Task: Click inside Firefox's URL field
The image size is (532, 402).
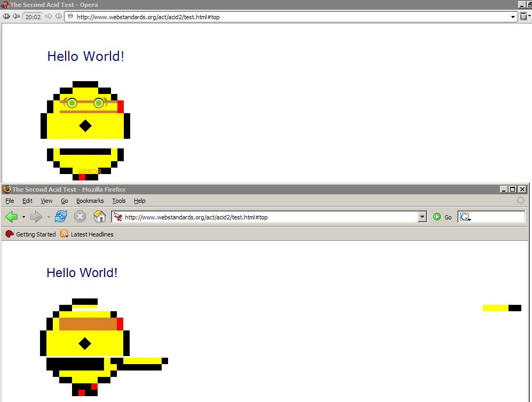Action: (270, 217)
